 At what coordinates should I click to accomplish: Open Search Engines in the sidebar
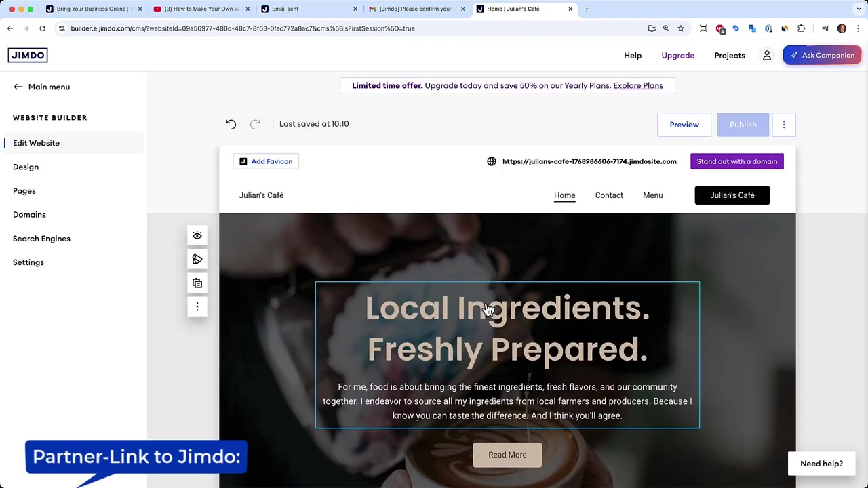pyautogui.click(x=41, y=239)
